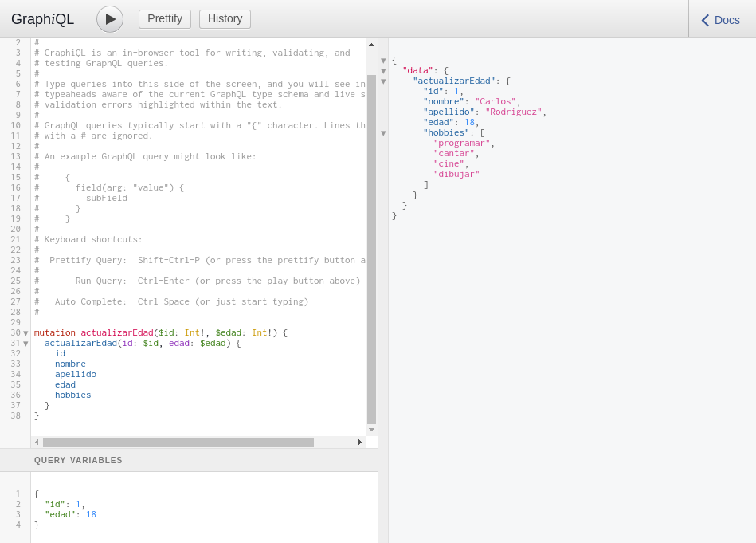Click the "Rodriguez" value in the results
Image resolution: width=756 pixels, height=543 pixels.
pyautogui.click(x=514, y=112)
